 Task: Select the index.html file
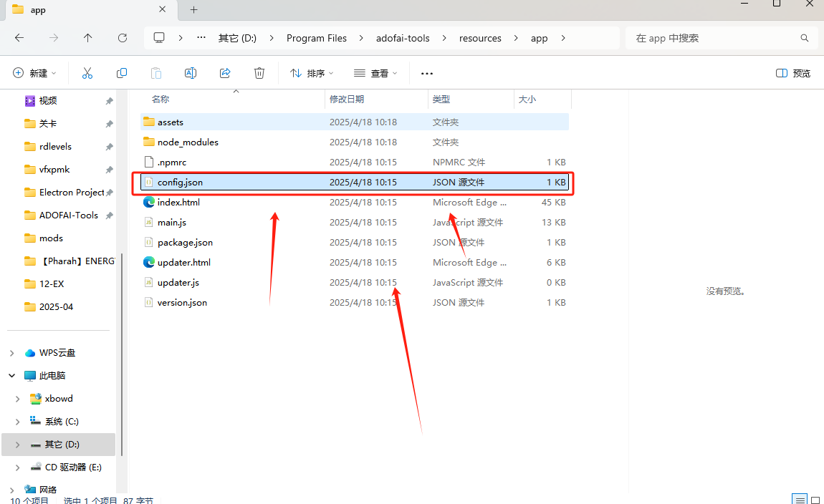click(355, 202)
